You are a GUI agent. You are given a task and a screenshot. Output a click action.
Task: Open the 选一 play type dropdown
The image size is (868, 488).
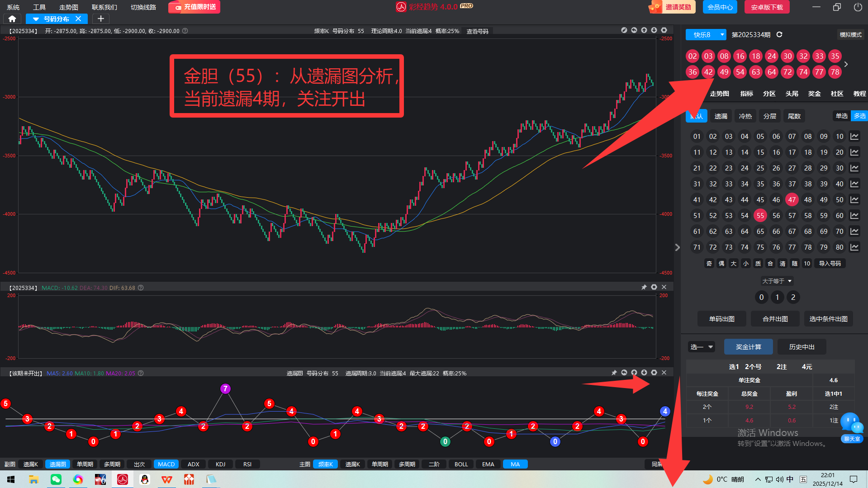coord(701,347)
